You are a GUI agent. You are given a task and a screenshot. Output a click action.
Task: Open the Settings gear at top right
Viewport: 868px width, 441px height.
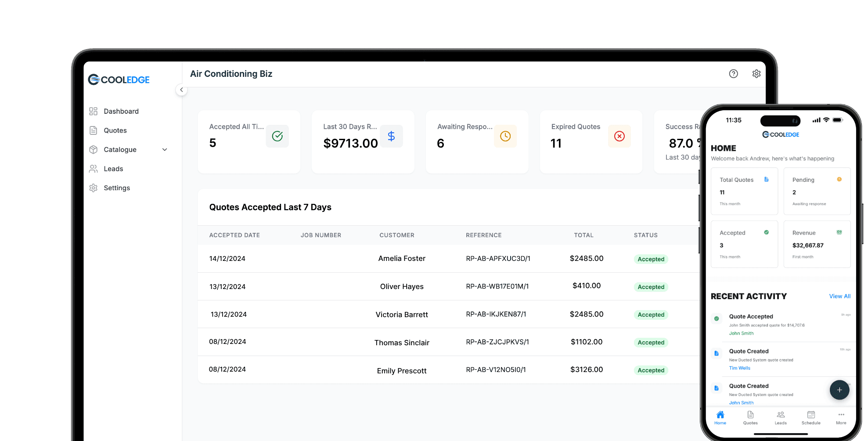tap(756, 73)
